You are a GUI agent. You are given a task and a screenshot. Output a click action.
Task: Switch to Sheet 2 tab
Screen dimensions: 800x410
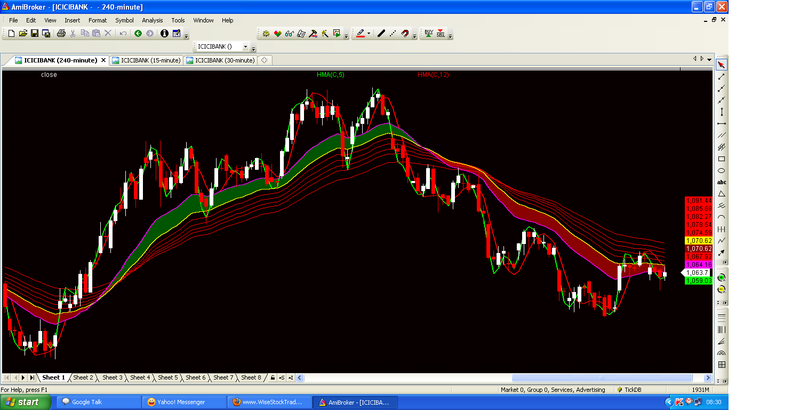click(83, 377)
